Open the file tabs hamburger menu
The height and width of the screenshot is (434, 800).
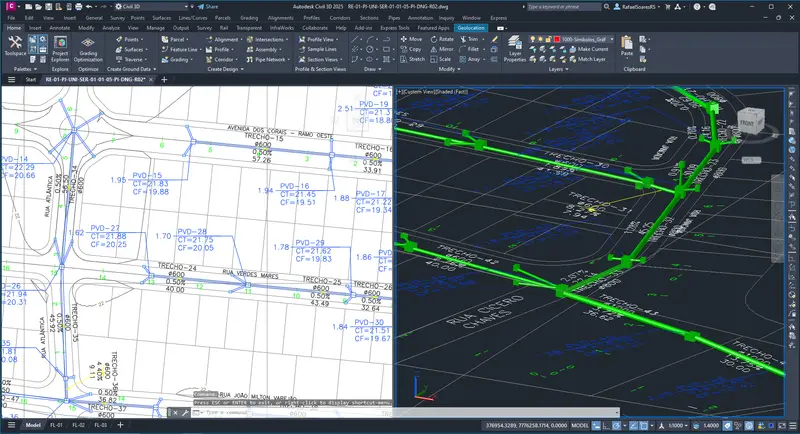click(x=11, y=80)
